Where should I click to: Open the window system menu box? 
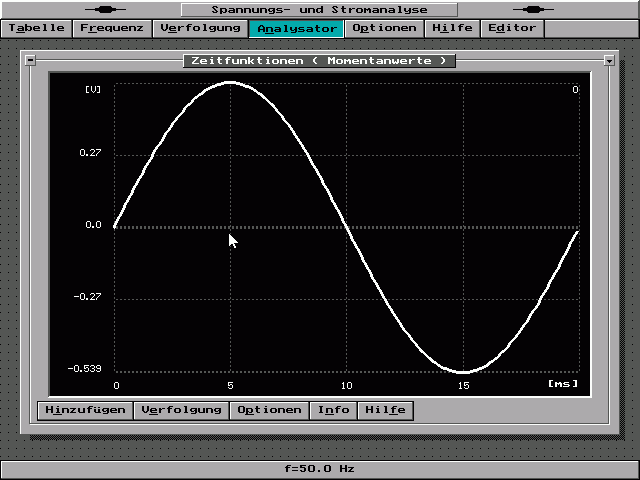(30, 60)
